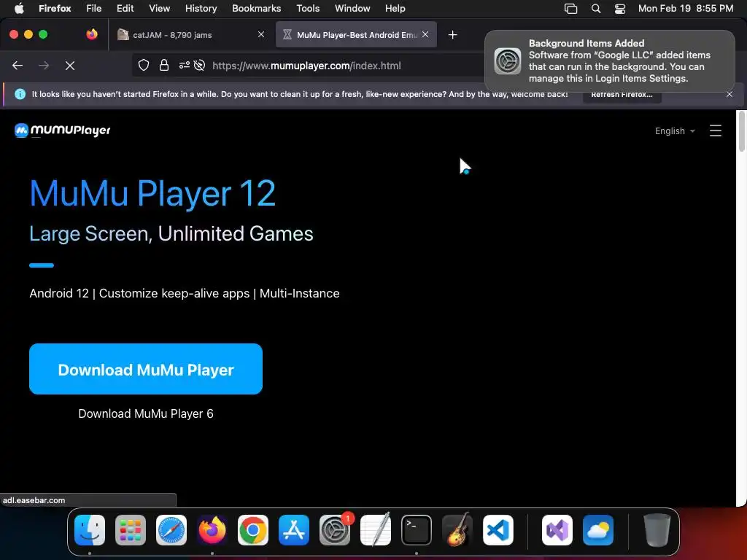Open Firefox View pinned icon
The width and height of the screenshot is (747, 560).
[92, 34]
